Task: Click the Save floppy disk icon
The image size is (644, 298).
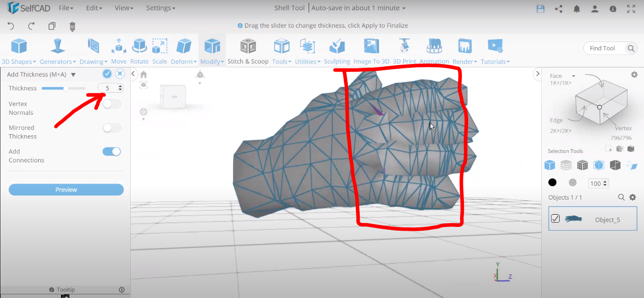Action: [541, 8]
